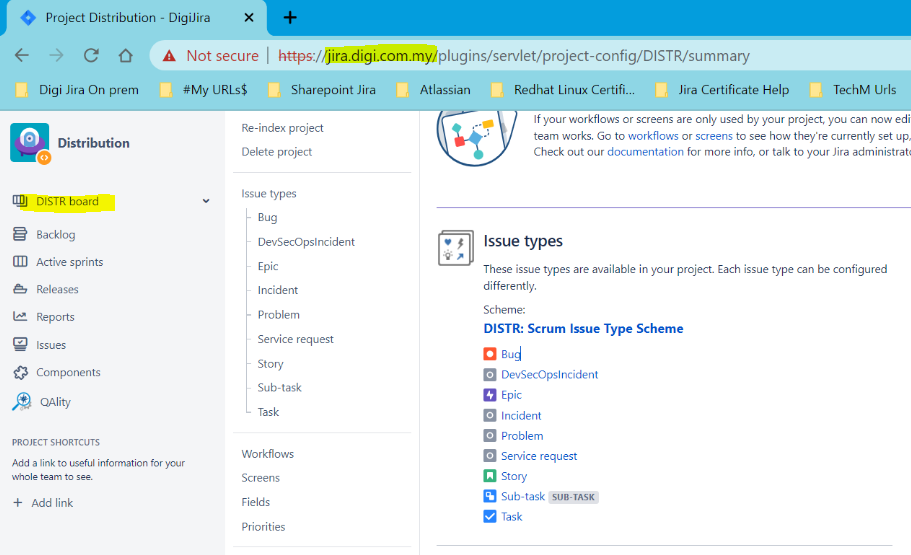Click the Task checkmark issue type icon
The width and height of the screenshot is (911, 555).
click(490, 517)
